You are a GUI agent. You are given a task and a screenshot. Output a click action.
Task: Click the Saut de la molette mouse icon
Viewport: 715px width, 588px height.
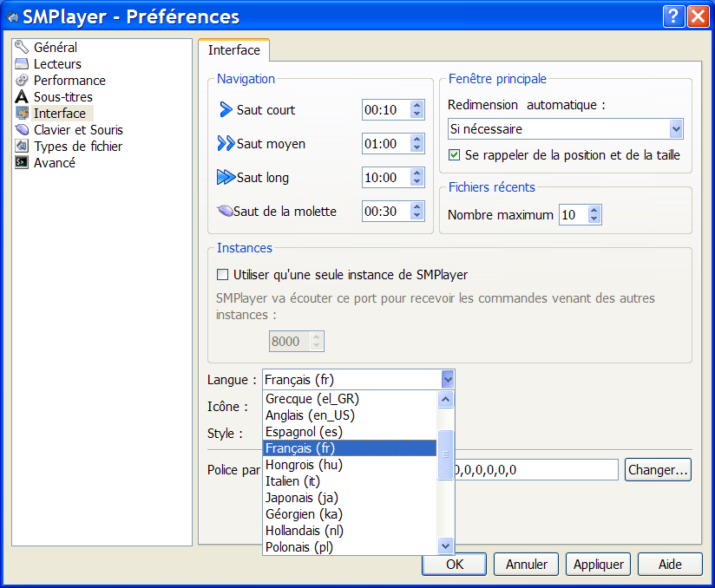pos(226,211)
